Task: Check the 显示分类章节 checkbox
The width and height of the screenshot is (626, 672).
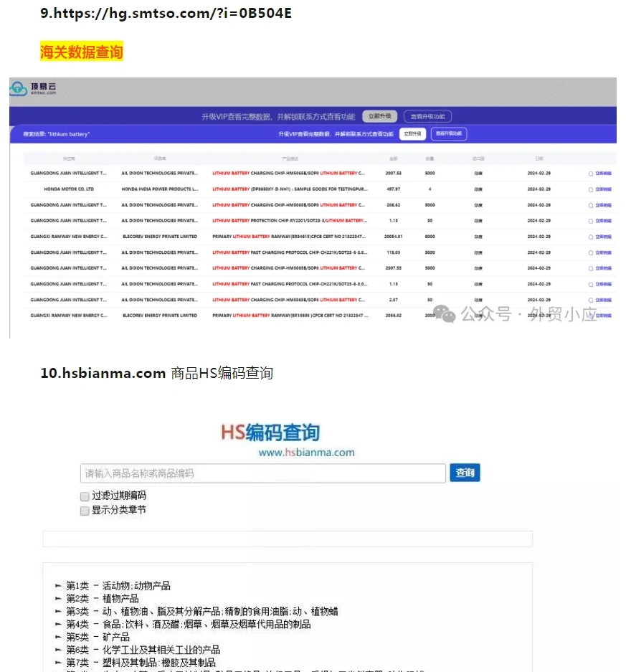Action: click(84, 511)
